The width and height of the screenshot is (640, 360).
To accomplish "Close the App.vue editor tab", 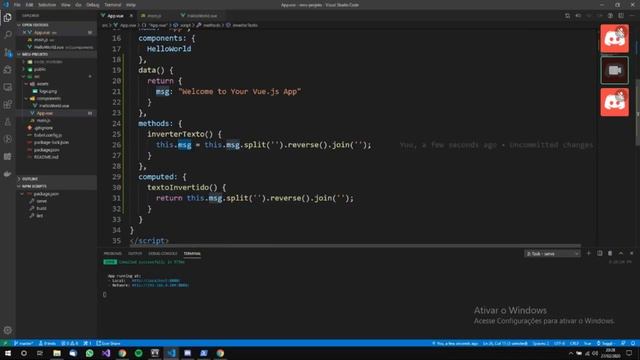I will pyautogui.click(x=131, y=16).
